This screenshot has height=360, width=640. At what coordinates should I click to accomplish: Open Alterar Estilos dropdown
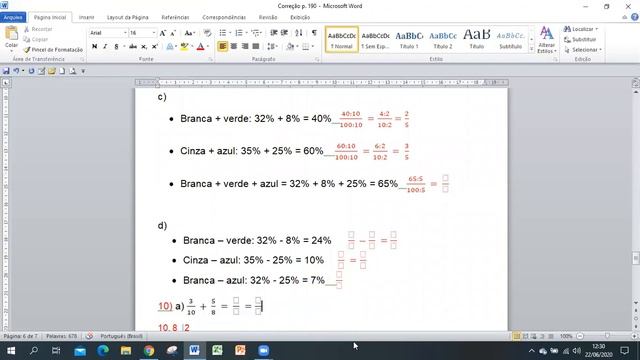click(547, 40)
